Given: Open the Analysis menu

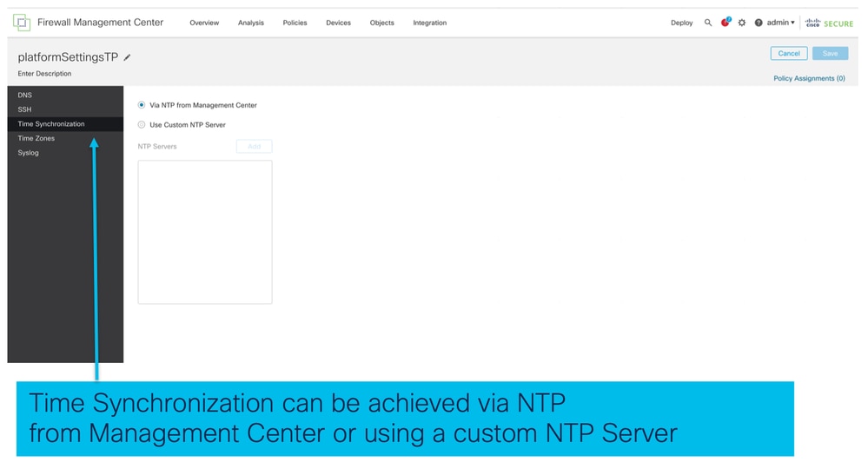Looking at the screenshot, I should [x=251, y=23].
